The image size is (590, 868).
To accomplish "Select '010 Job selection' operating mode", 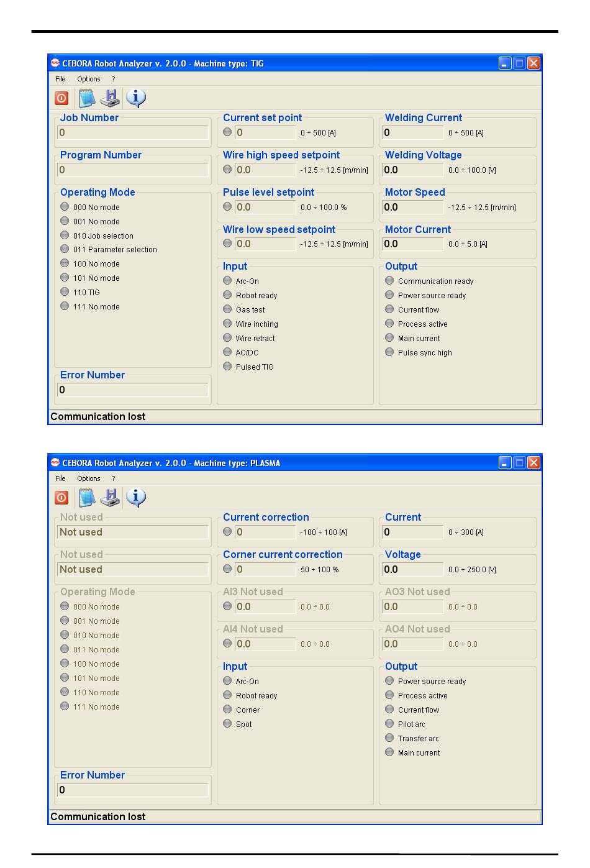I will [65, 235].
